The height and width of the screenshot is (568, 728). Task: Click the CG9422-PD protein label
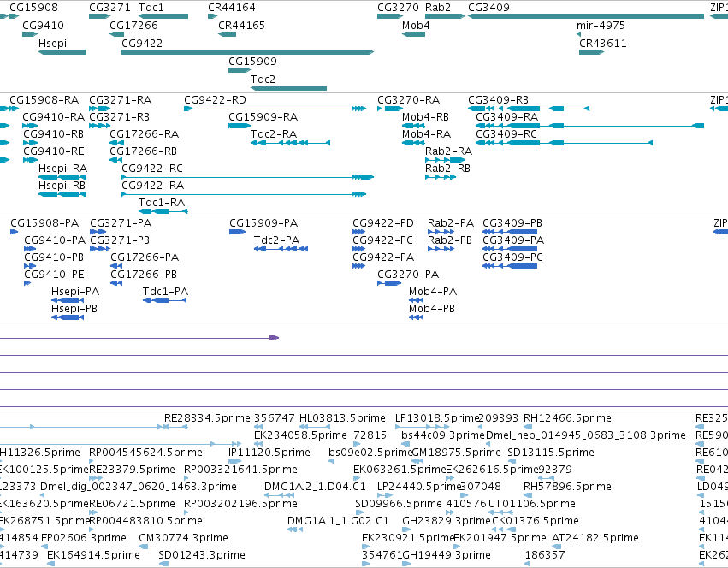coord(383,223)
